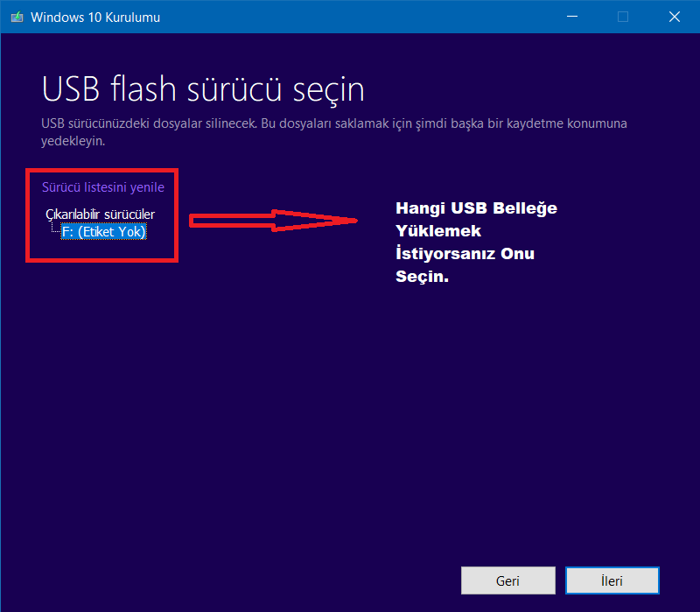Click the 'USB sürücünüzdeki dosyalar silinecek' warning text
The width and height of the screenshot is (700, 612).
pyautogui.click(x=334, y=132)
